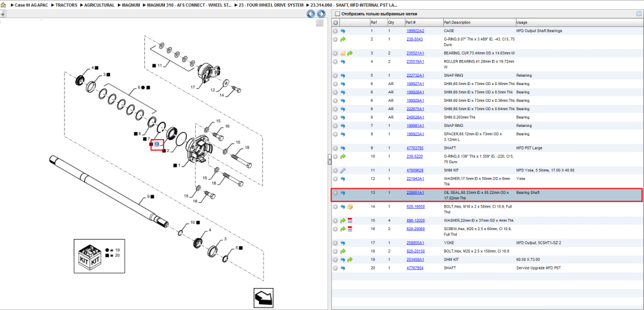
Task: Collapse the panel via the splitter handle
Action: pos(329,160)
